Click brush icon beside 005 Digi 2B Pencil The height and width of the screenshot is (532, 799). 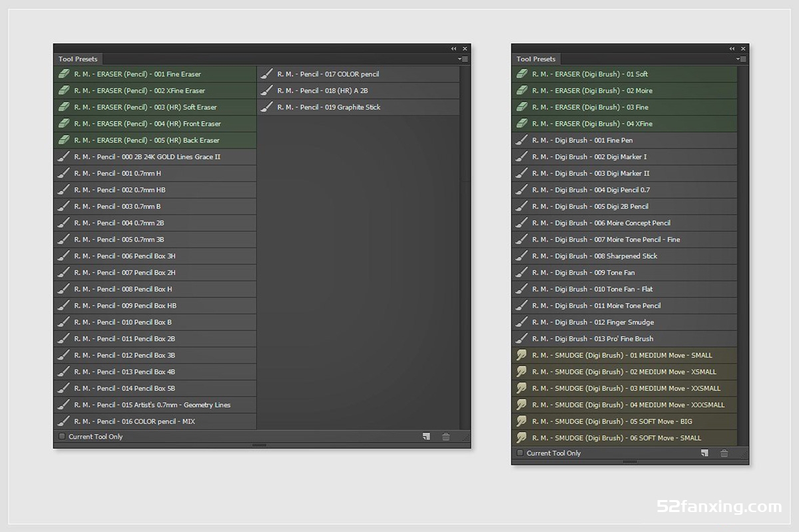[x=522, y=206]
